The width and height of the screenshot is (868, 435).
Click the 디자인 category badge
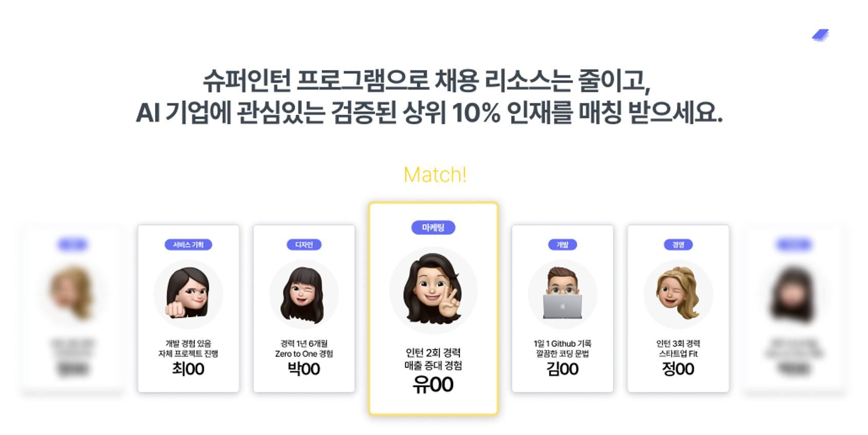click(304, 245)
